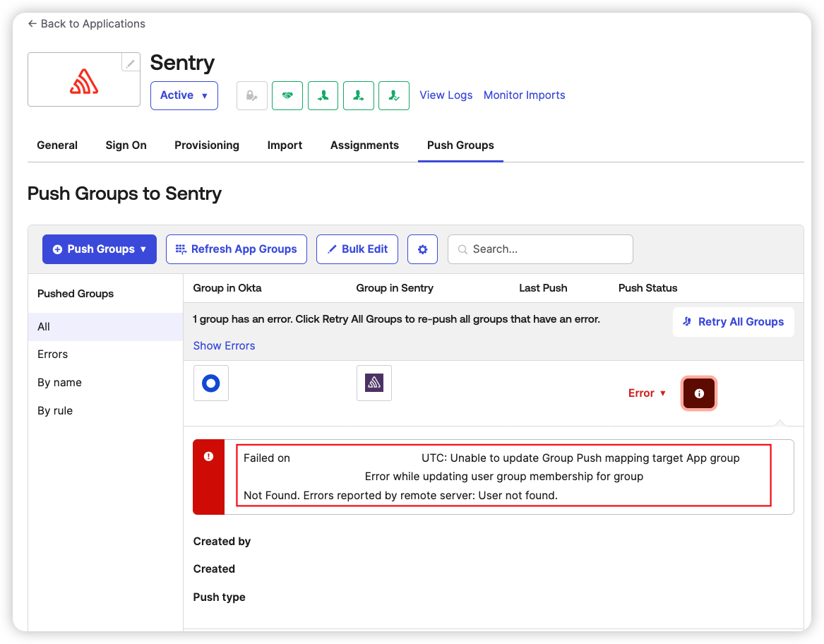Click the Show Errors link

point(224,346)
